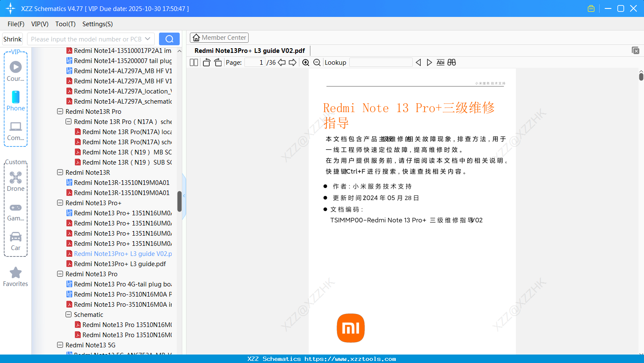
Task: Go to the next page with forward arrow
Action: point(293,62)
